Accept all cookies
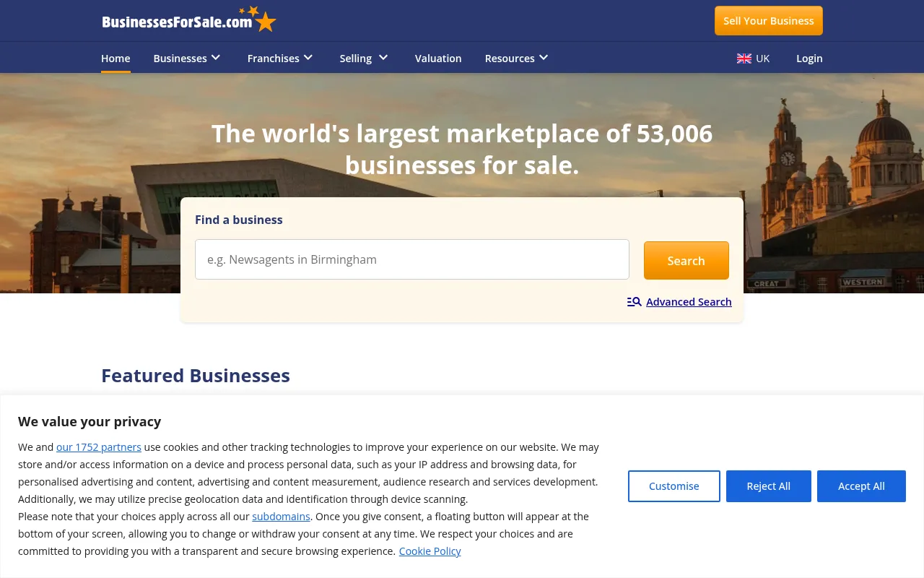This screenshot has width=924, height=578. (x=861, y=486)
